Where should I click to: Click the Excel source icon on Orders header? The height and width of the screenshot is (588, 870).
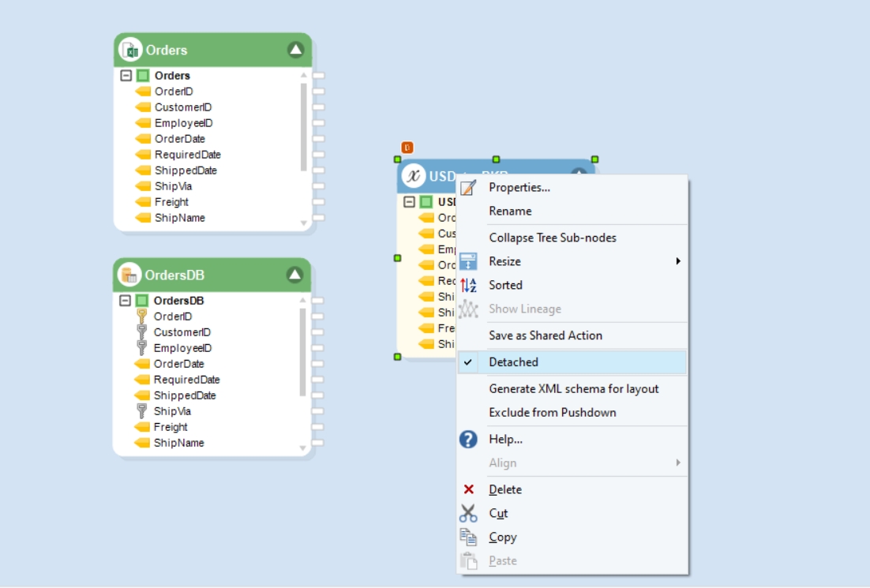(x=131, y=50)
